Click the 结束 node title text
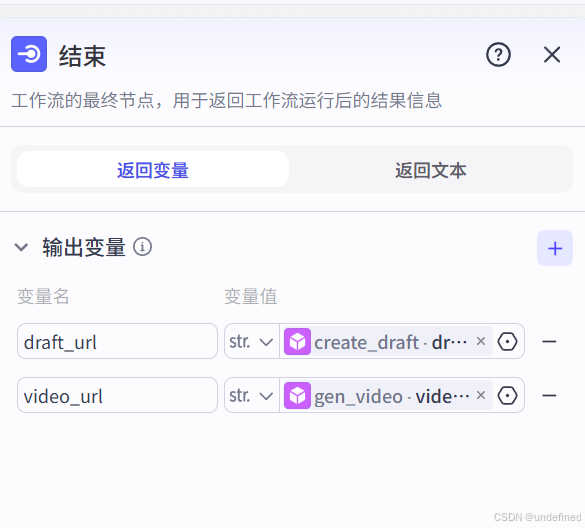This screenshot has width=585, height=528. point(82,56)
